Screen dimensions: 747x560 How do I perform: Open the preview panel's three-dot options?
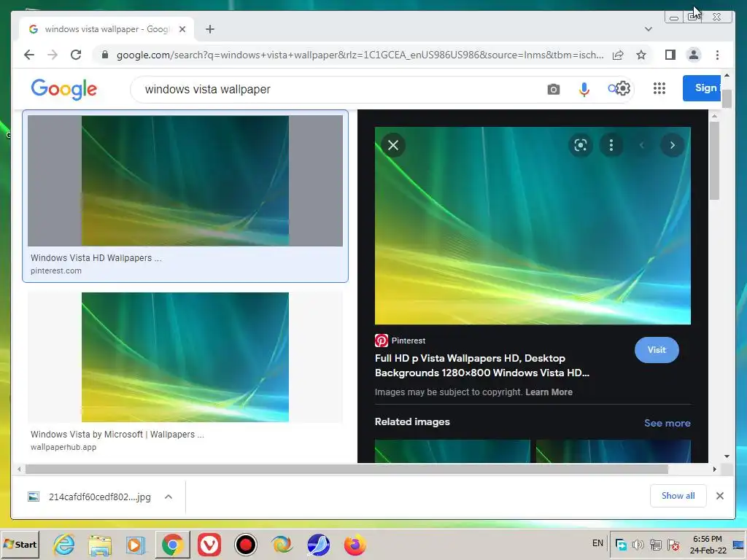(x=611, y=145)
